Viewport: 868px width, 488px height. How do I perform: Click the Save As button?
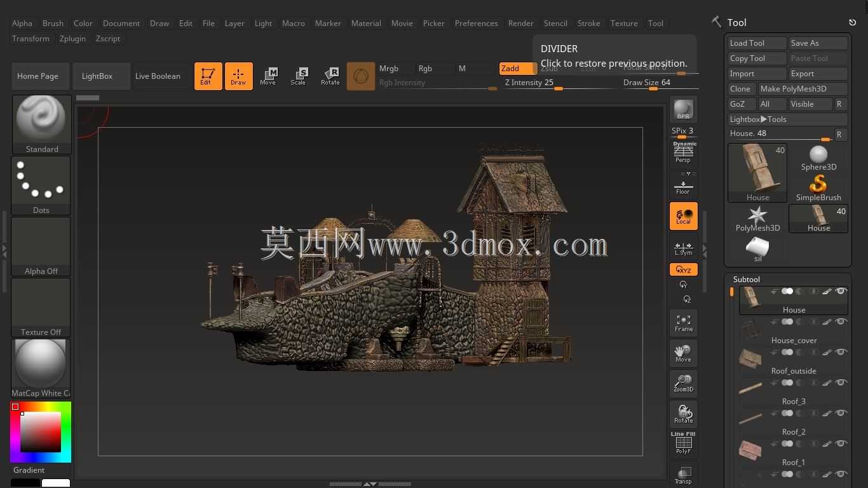pos(818,43)
